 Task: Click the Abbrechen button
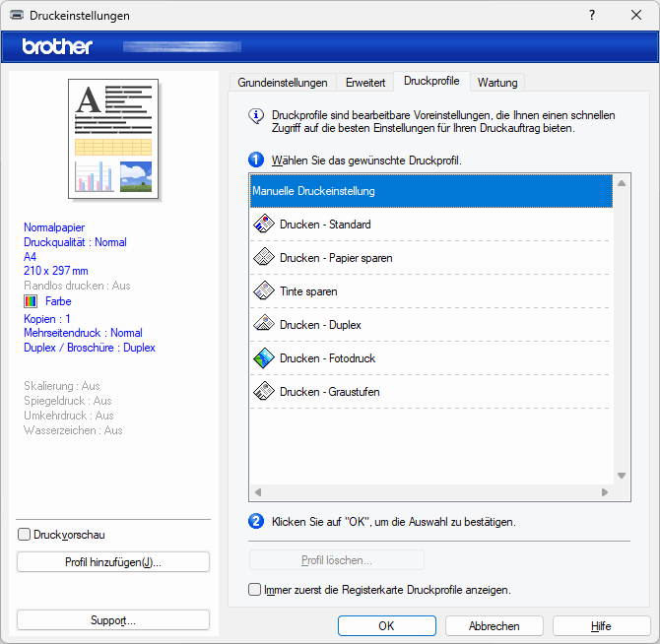495,626
